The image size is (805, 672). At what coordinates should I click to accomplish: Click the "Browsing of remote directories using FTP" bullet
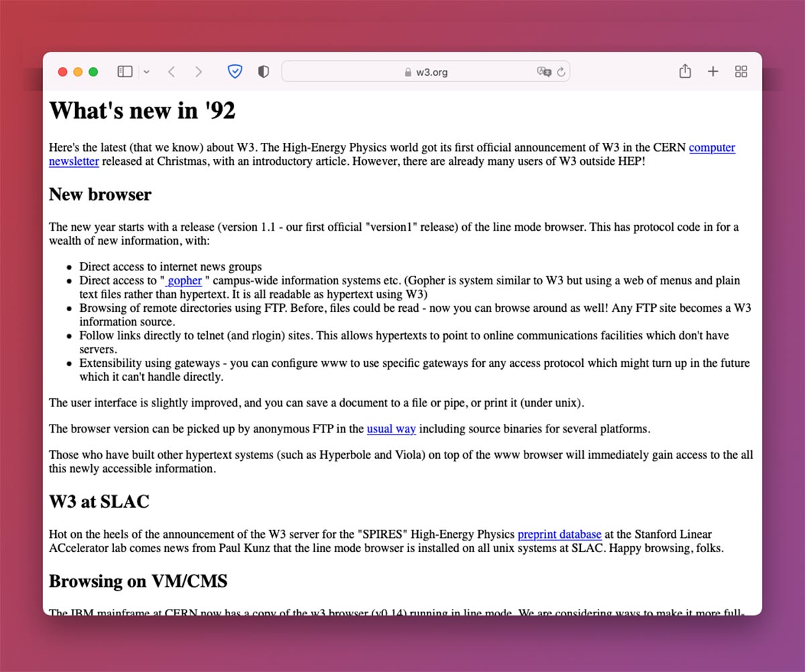tap(415, 315)
